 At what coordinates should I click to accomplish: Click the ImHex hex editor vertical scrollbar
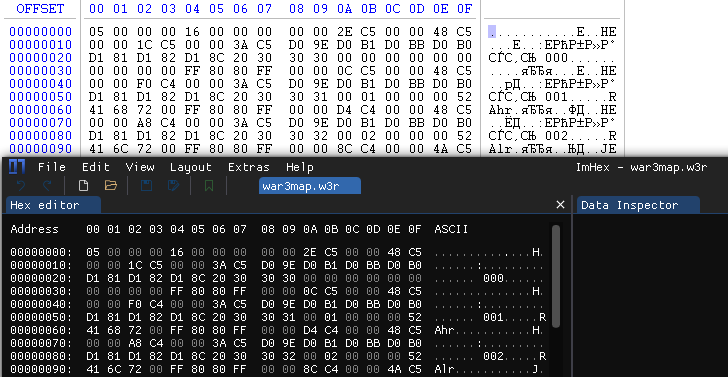tap(555, 277)
